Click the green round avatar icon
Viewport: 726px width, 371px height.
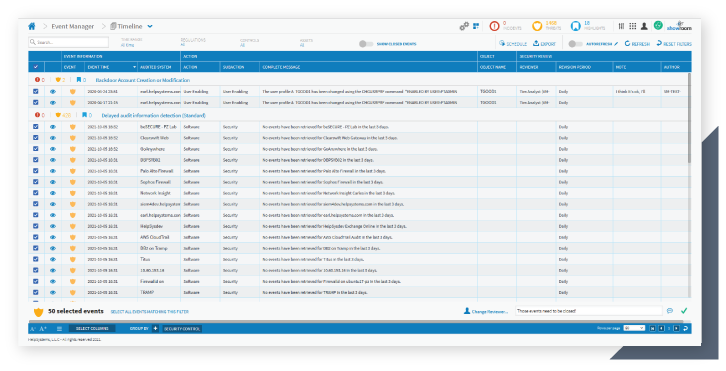pyautogui.click(x=658, y=25)
